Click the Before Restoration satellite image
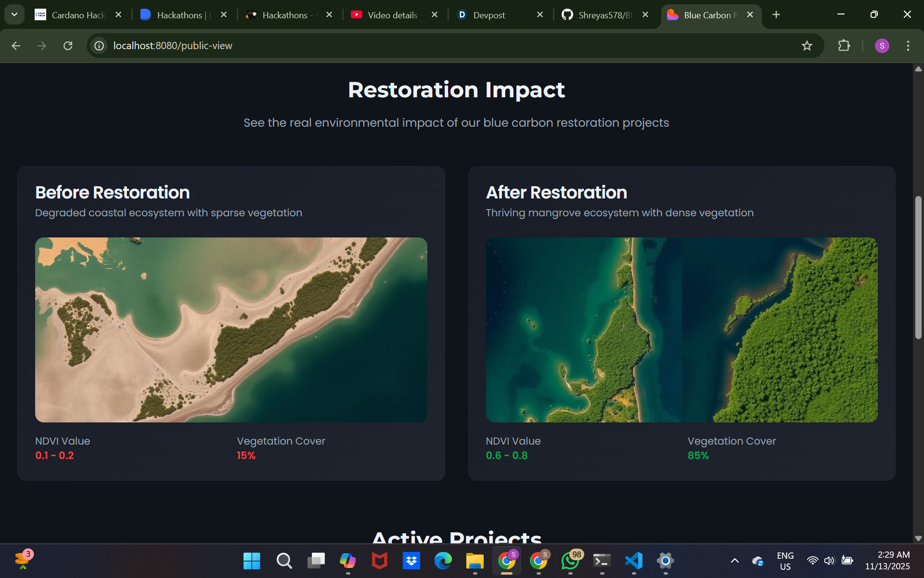This screenshot has width=924, height=578. click(x=231, y=330)
